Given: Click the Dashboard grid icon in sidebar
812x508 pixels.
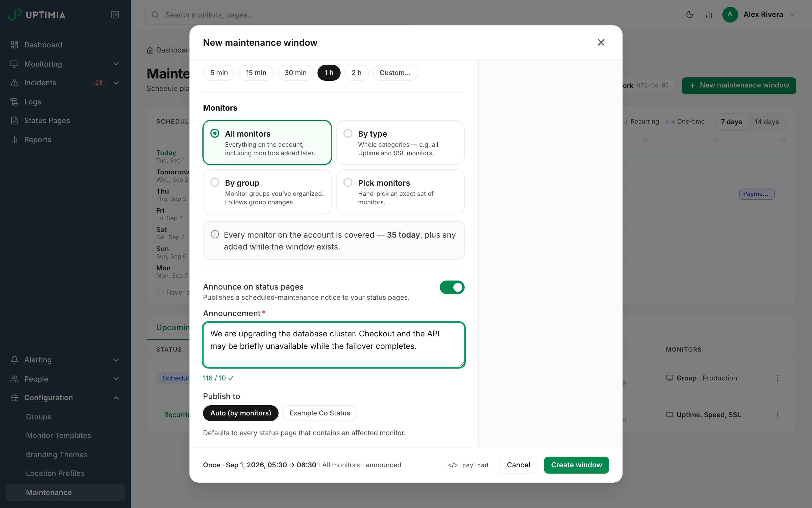Looking at the screenshot, I should coord(14,45).
